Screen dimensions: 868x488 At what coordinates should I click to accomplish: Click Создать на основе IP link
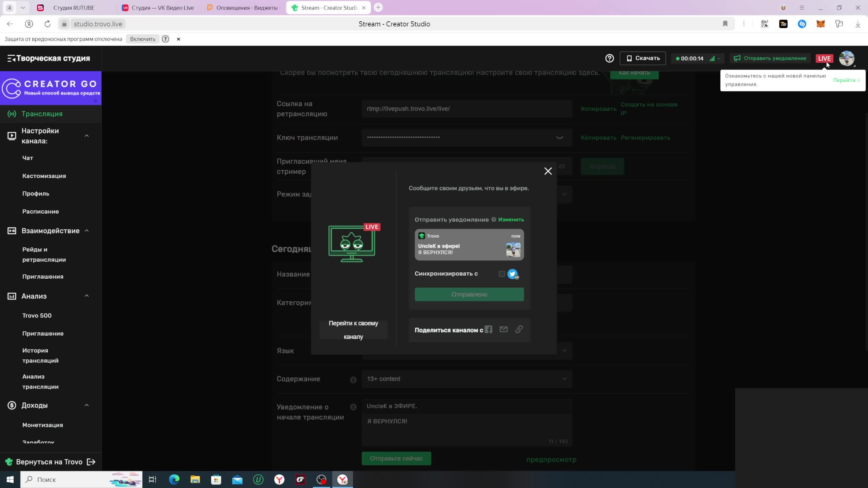[x=649, y=109]
